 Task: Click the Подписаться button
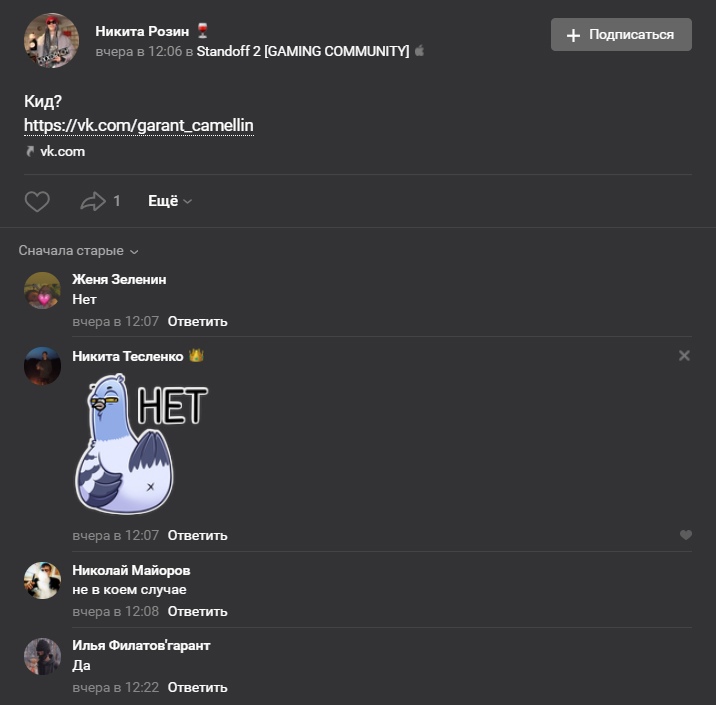click(621, 34)
